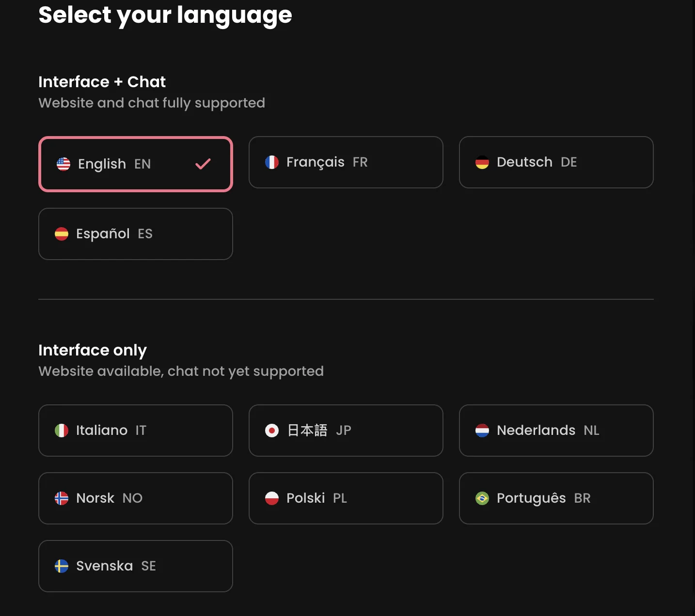Click the Japanese flag icon
This screenshot has height=616, width=695.
[272, 431]
